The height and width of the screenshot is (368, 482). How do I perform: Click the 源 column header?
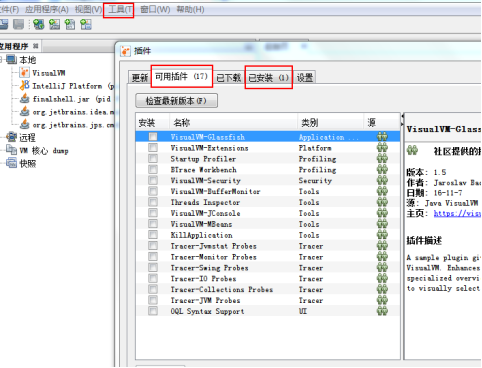pos(382,123)
